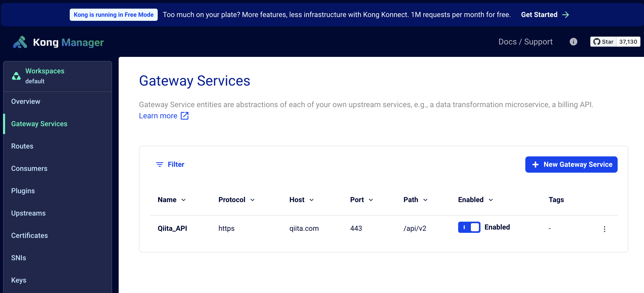The height and width of the screenshot is (293, 644).
Task: Sort by Name column chevron
Action: tap(184, 200)
